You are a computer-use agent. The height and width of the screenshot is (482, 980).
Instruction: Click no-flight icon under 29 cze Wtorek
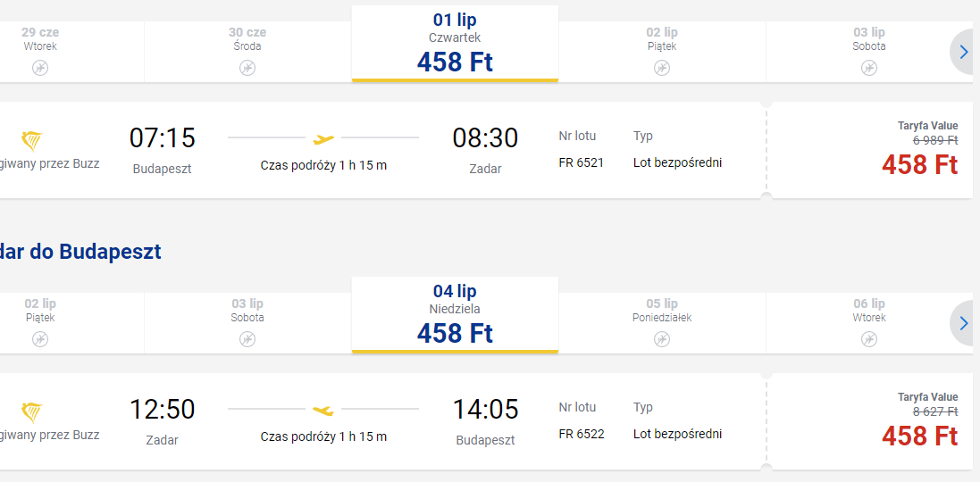(40, 68)
